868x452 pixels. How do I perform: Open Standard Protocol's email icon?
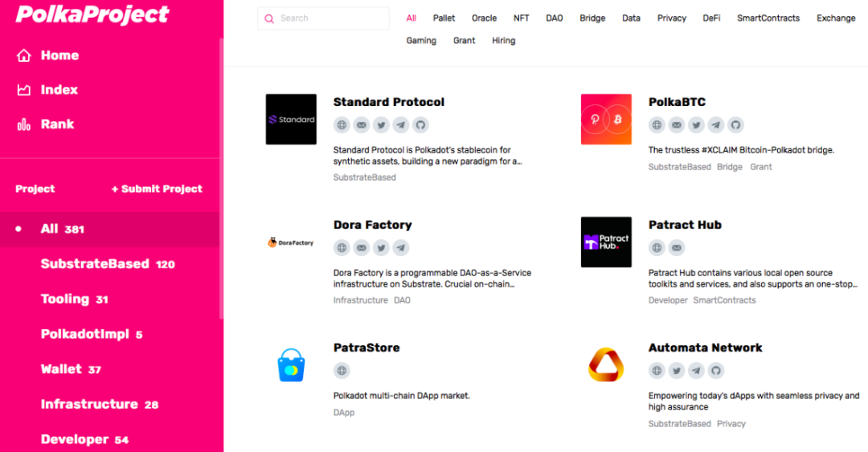point(362,125)
